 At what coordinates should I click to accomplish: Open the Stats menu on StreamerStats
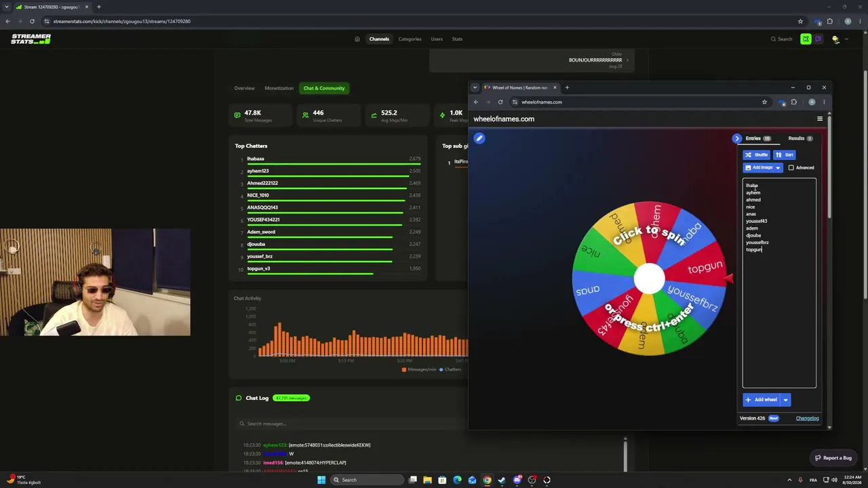point(457,39)
